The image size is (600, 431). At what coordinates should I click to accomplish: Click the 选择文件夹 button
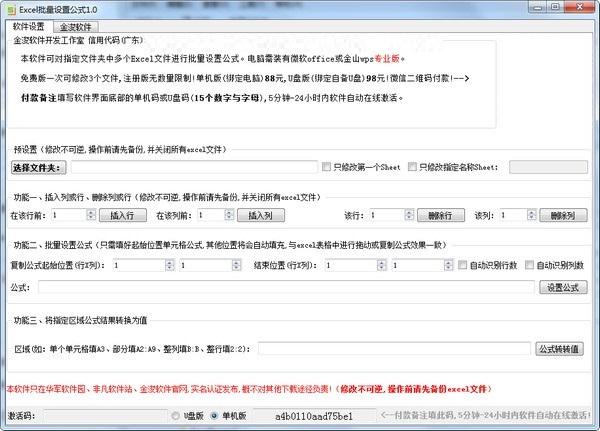(x=38, y=167)
